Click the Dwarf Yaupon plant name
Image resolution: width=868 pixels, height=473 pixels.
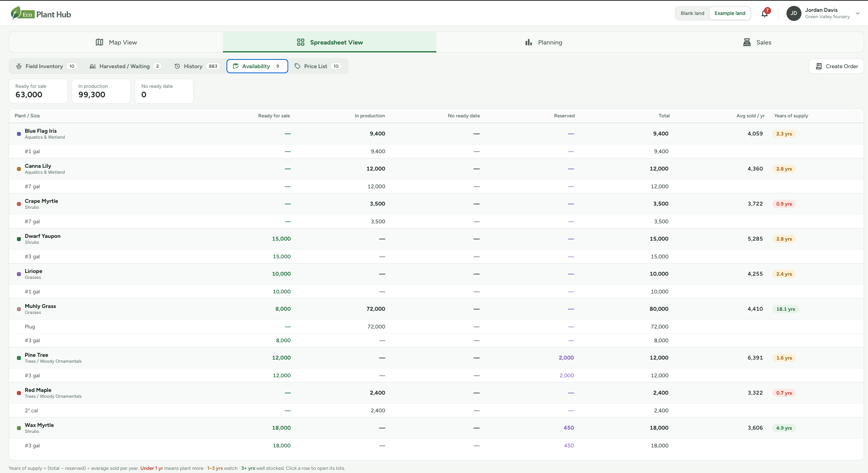[x=43, y=236]
